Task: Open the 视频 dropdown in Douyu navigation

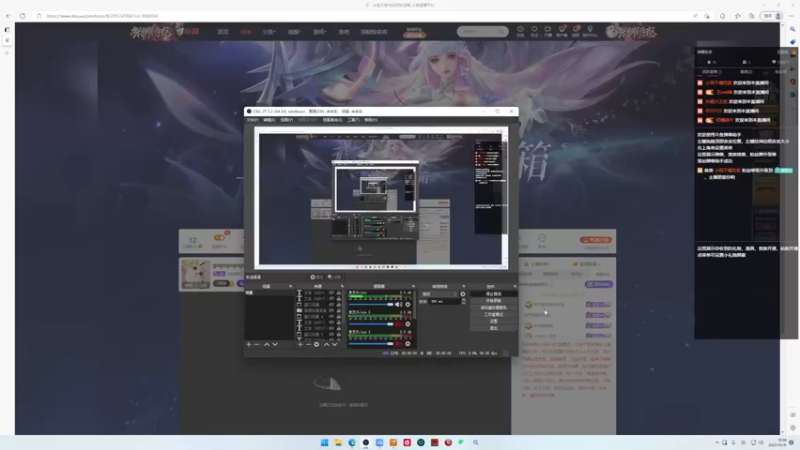Action: tap(294, 32)
